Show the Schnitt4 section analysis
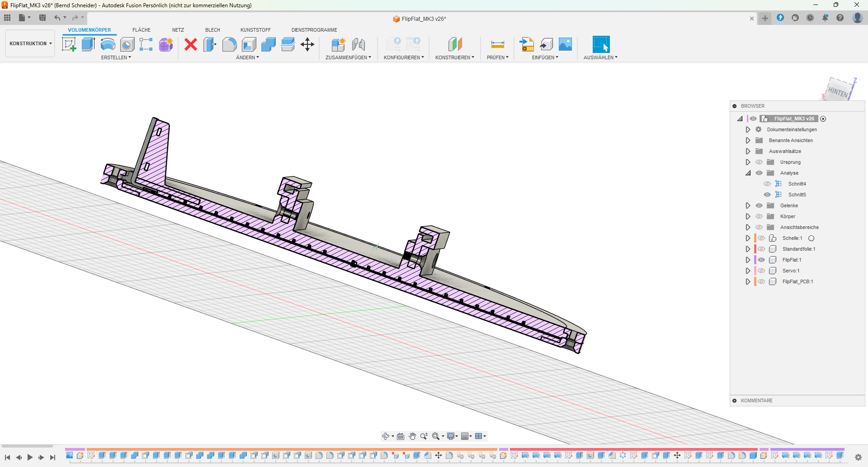Image resolution: width=868 pixels, height=467 pixels. pos(767,184)
